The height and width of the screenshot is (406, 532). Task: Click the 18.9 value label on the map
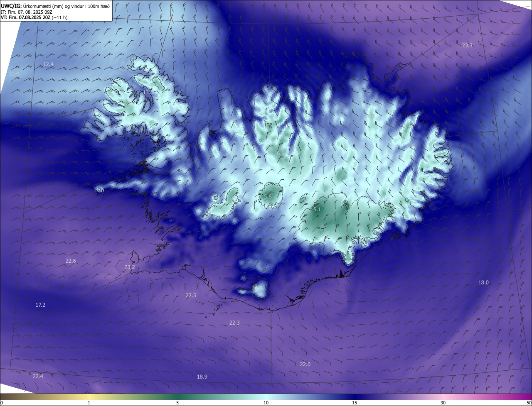202,377
